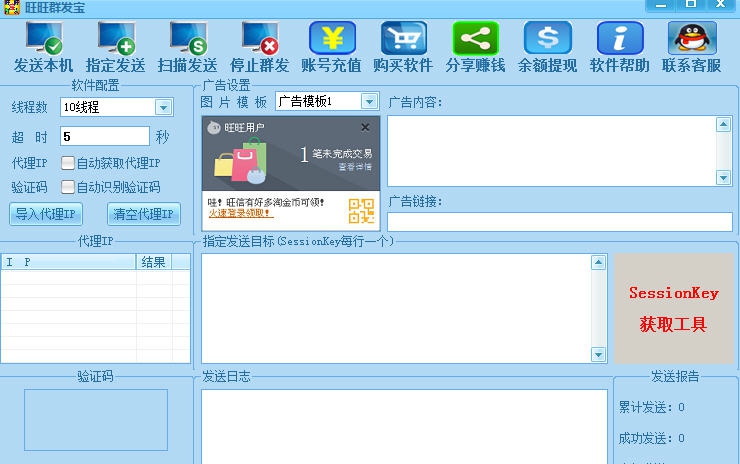Open 购买软件 shopping cart icon

404,38
